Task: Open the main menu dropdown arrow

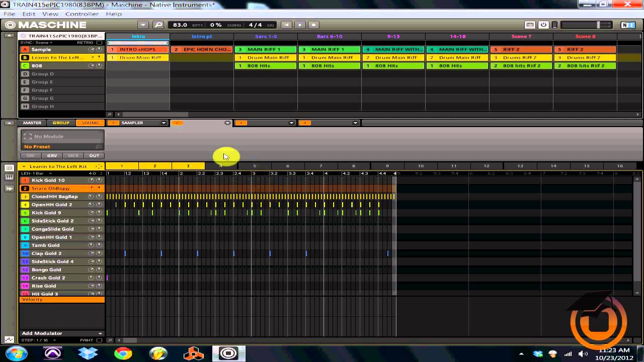Action: point(143,25)
